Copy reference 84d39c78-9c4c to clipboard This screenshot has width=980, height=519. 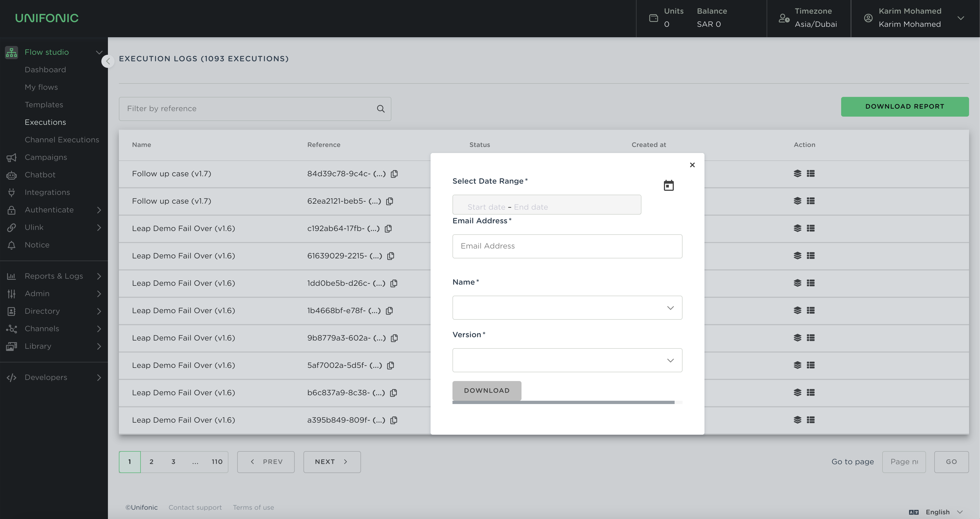pos(394,174)
